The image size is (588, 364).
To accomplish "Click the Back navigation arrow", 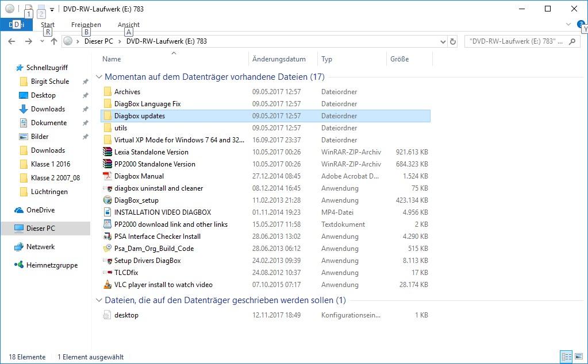I will tap(11, 41).
